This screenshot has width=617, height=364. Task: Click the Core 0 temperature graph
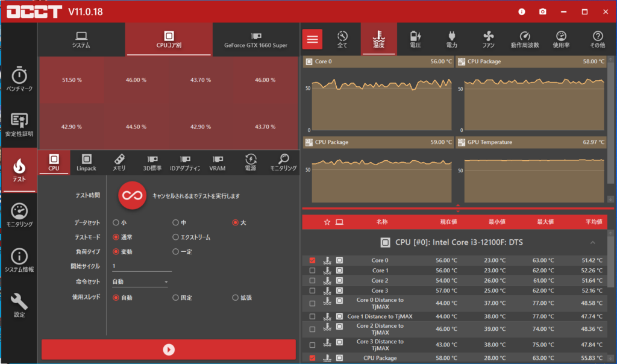[x=378, y=99]
